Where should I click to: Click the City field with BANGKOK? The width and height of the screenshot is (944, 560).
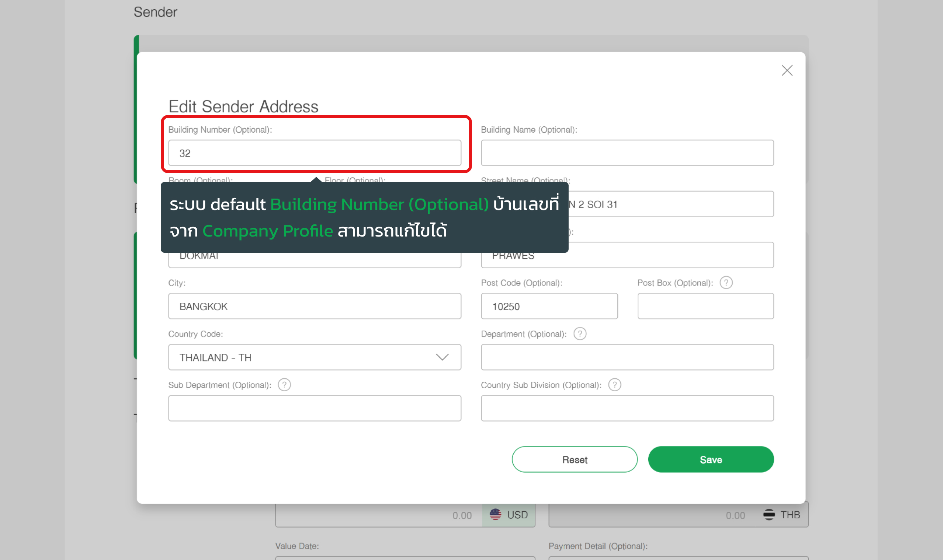point(315,306)
